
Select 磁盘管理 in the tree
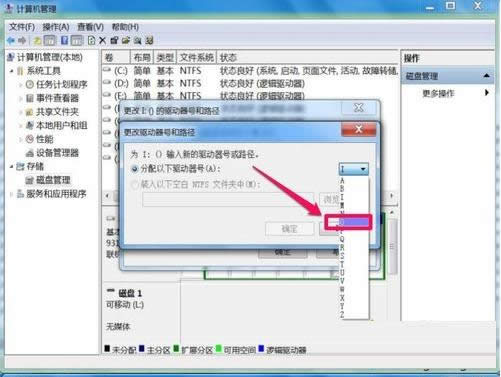53,180
